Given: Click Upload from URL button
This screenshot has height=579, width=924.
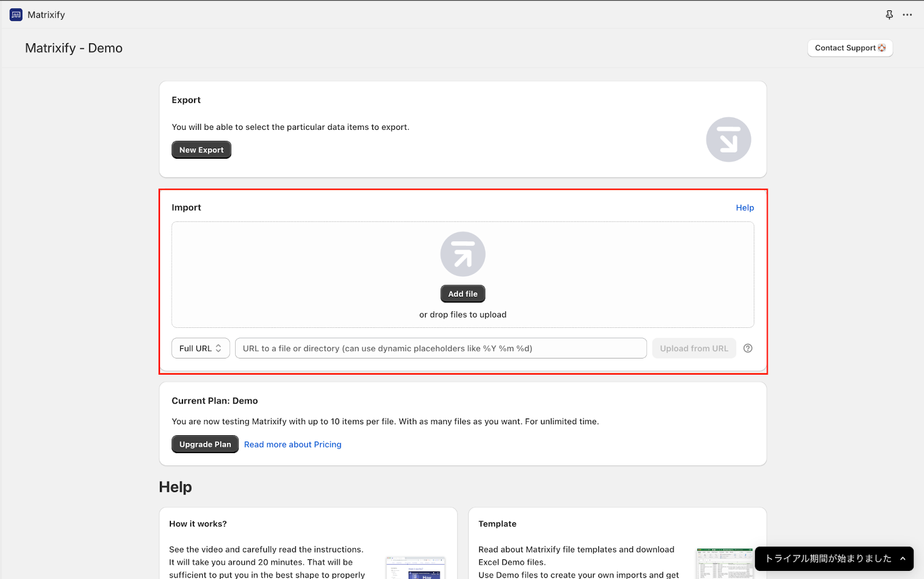Looking at the screenshot, I should (x=694, y=348).
